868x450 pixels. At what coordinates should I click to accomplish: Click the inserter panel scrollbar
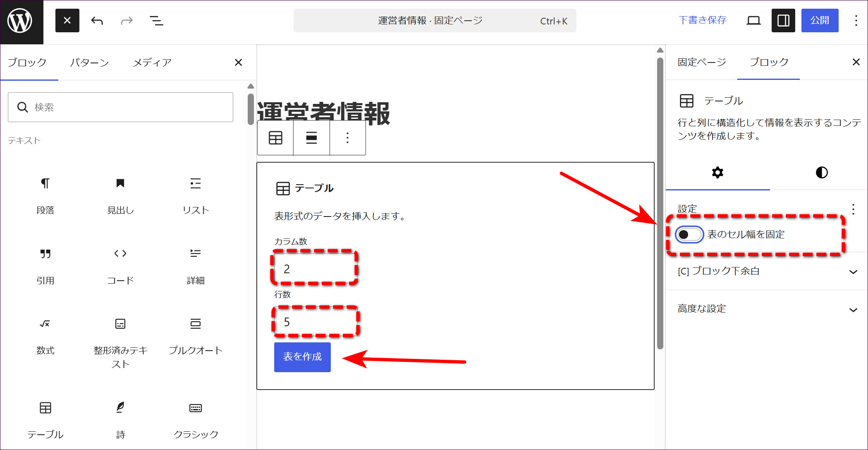tap(251, 109)
